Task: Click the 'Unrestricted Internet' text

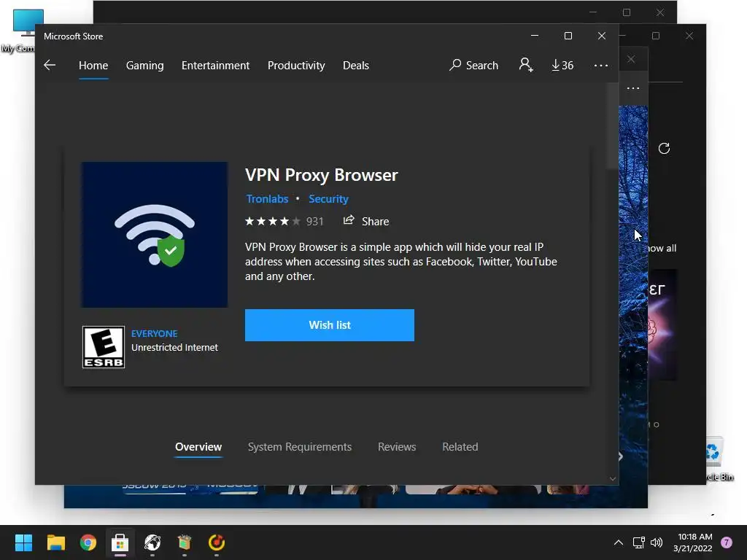Action: point(175,348)
